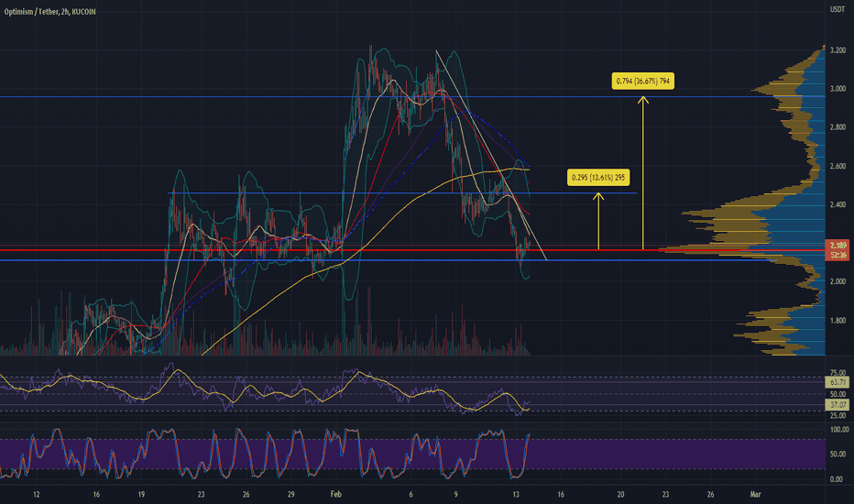Select the 63.71 RSI value tag
Screen dimensions: 854x504
tap(838, 382)
